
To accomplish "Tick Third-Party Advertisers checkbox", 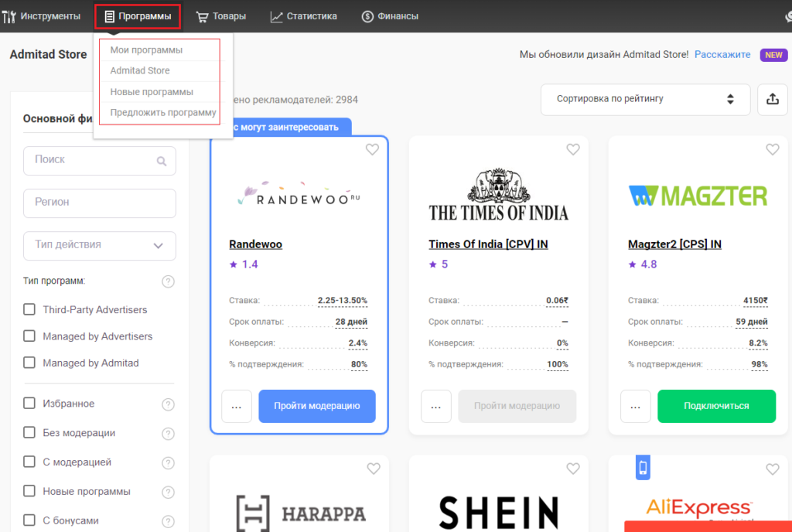I will [x=29, y=309].
